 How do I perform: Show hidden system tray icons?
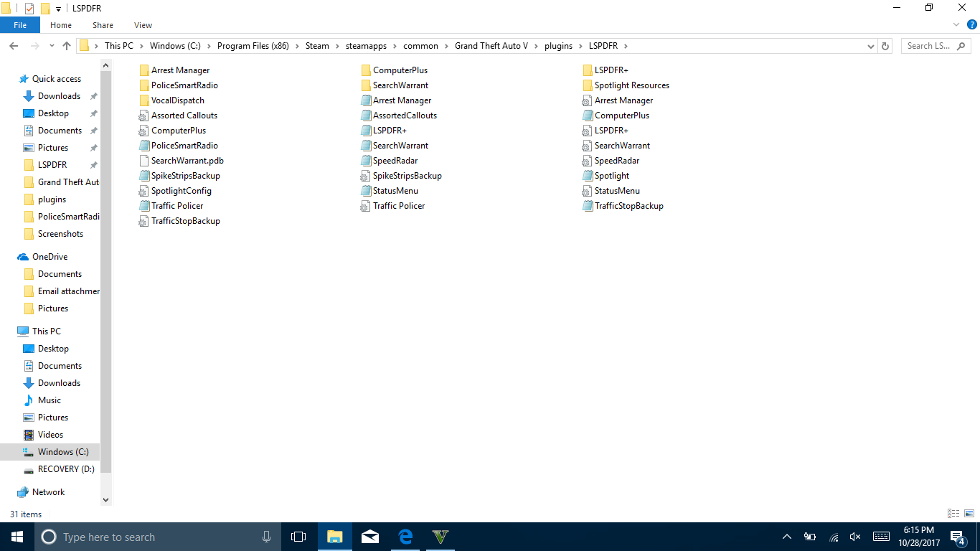[x=787, y=537]
